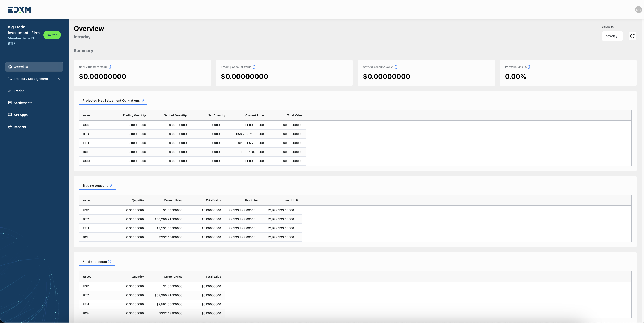
Task: Click info icon beside Trading Account tab
Action: (x=110, y=185)
